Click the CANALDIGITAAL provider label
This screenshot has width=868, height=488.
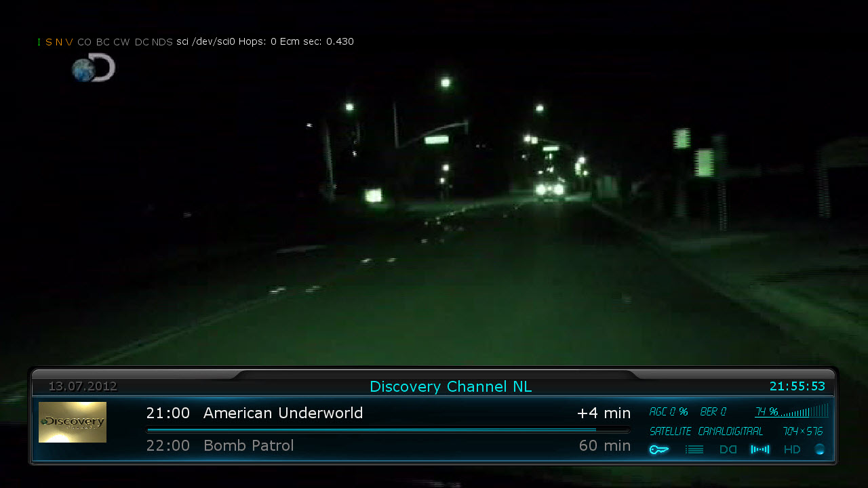tap(730, 431)
